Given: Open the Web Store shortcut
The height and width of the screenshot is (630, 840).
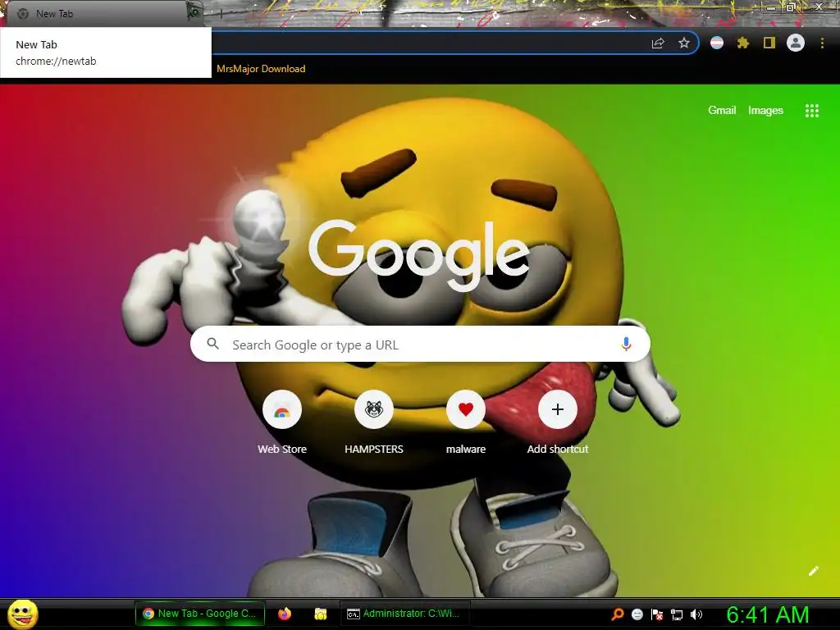Looking at the screenshot, I should pos(282,422).
